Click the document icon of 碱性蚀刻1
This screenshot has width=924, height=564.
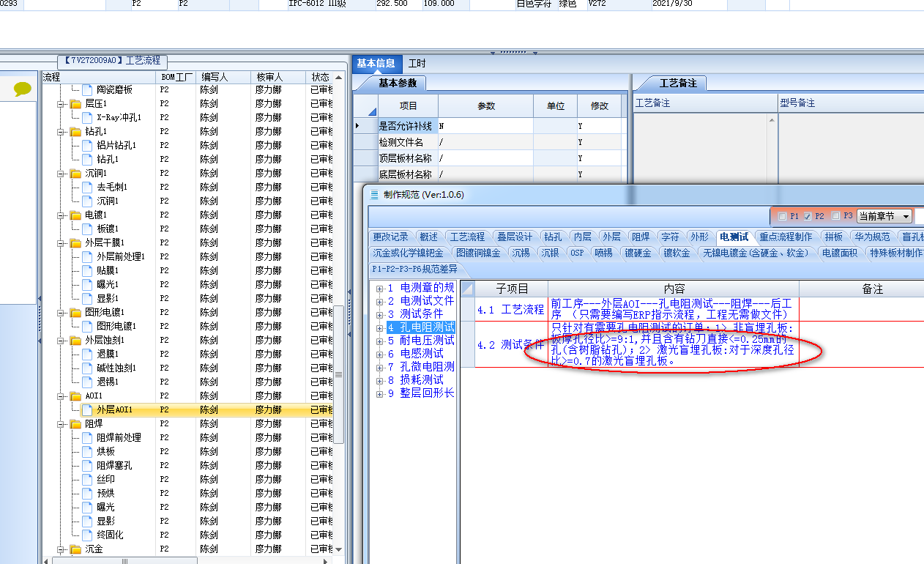87,368
